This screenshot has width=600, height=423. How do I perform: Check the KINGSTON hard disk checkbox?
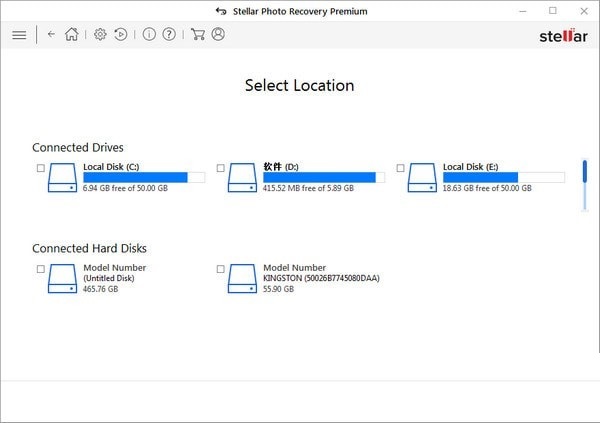tap(221, 269)
